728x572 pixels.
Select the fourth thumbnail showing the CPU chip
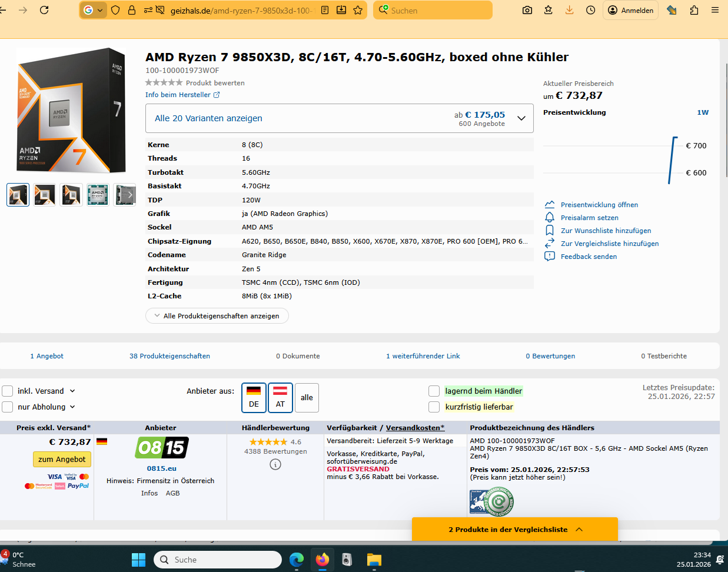pyautogui.click(x=98, y=195)
